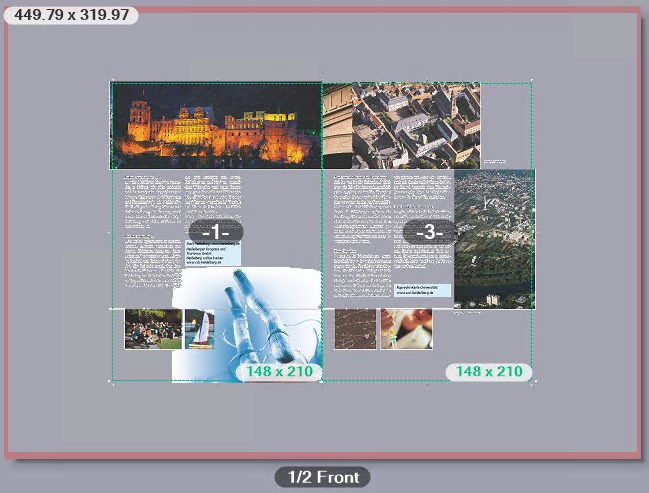Select the illuminated castle night photo
649x493 pixels.
coord(215,125)
